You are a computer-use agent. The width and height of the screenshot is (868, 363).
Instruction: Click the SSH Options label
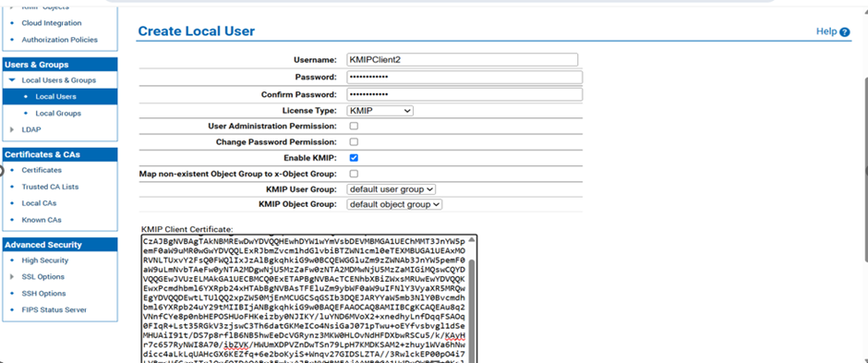pos(43,294)
